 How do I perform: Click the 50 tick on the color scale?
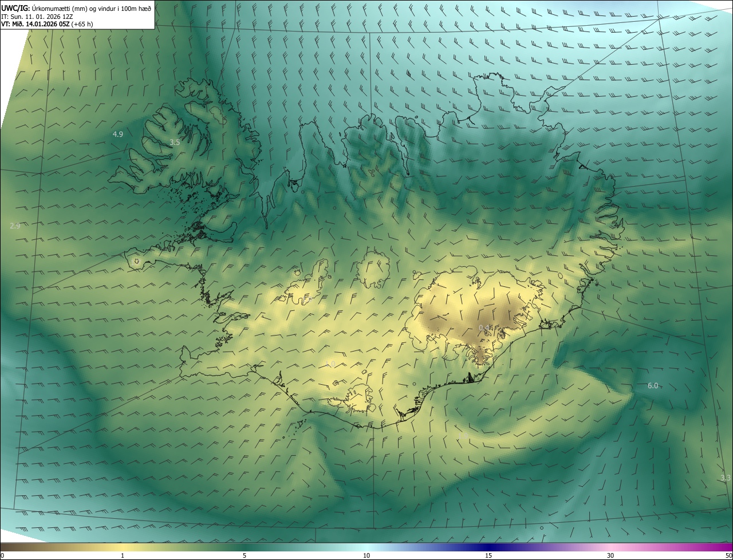pos(728,555)
